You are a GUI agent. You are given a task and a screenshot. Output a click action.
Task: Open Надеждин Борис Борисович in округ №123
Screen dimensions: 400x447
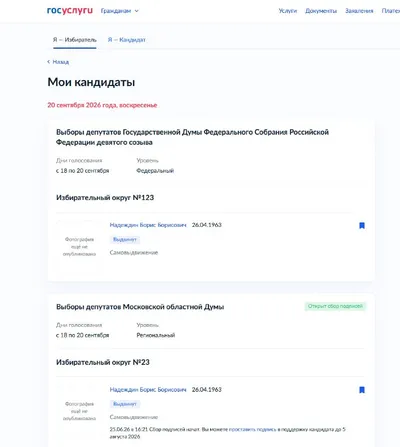[x=148, y=225]
